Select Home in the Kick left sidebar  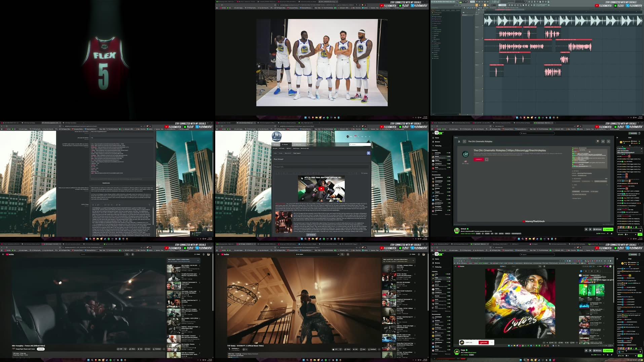(437, 259)
